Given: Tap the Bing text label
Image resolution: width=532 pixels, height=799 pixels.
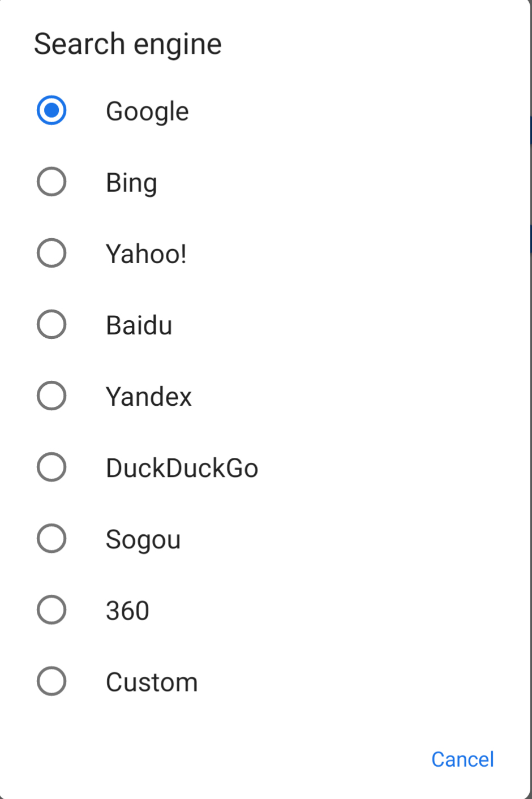Looking at the screenshot, I should 131,183.
